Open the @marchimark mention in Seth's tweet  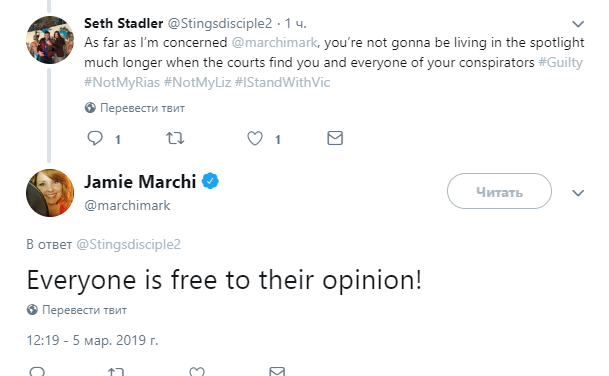coord(274,42)
